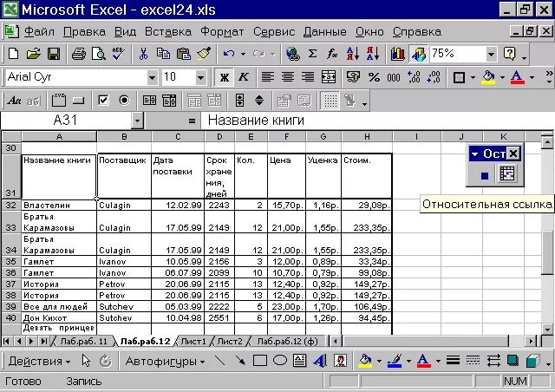Print the sheet using the printer icon
555x392 pixels.
79,54
